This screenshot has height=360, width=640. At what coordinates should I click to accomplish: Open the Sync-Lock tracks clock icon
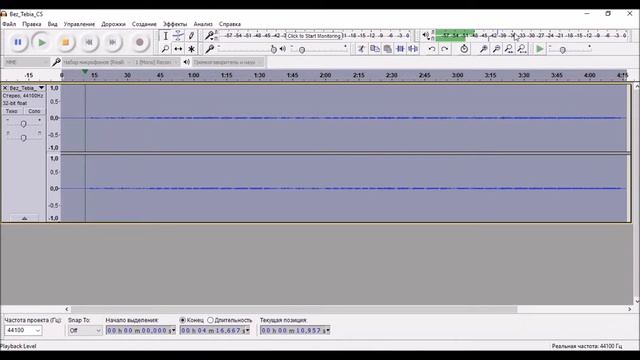tap(464, 49)
